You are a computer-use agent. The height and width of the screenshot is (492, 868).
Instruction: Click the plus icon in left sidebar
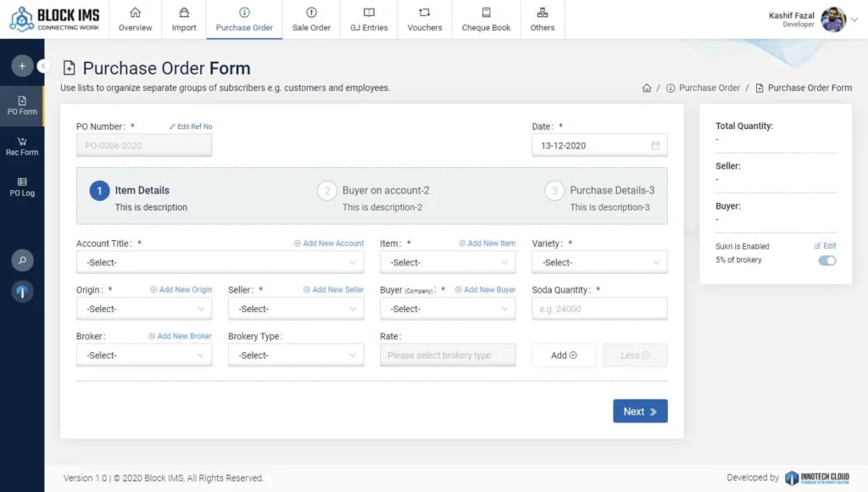pyautogui.click(x=22, y=66)
